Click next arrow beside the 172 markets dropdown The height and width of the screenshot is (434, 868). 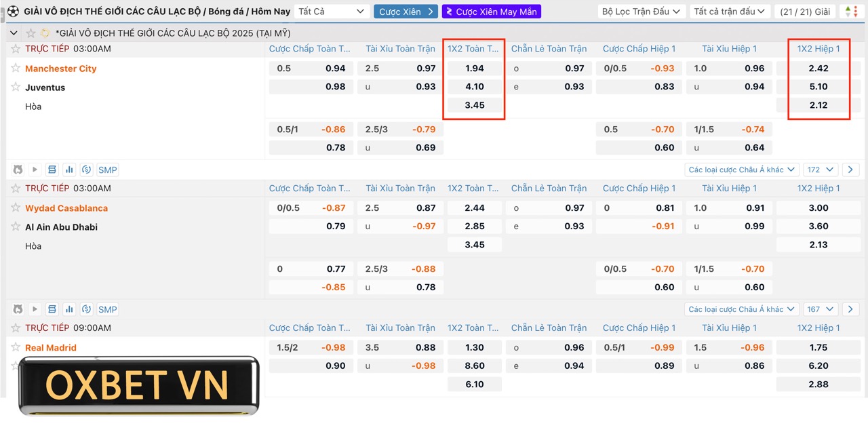click(850, 170)
